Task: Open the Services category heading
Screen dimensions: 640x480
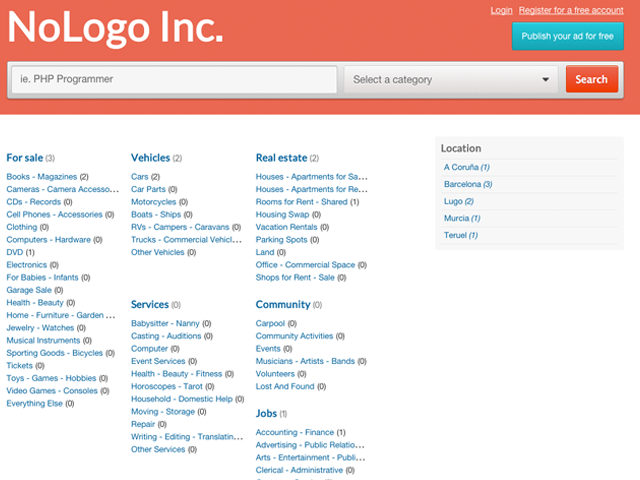Action: click(x=149, y=304)
